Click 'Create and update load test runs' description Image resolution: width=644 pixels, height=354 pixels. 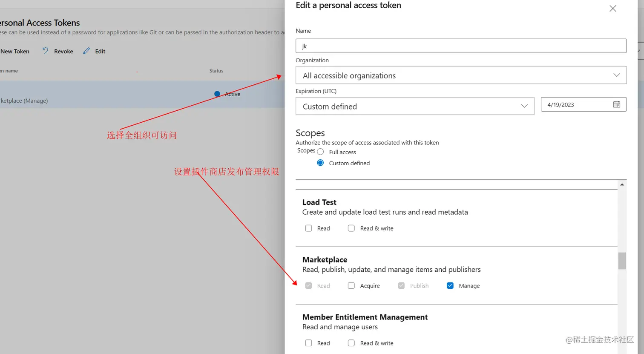[x=385, y=212]
